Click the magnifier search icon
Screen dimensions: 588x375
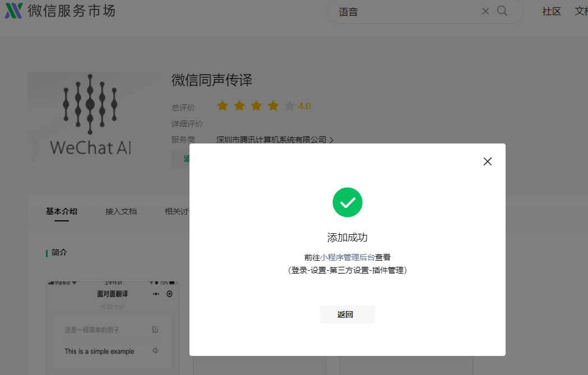click(502, 11)
